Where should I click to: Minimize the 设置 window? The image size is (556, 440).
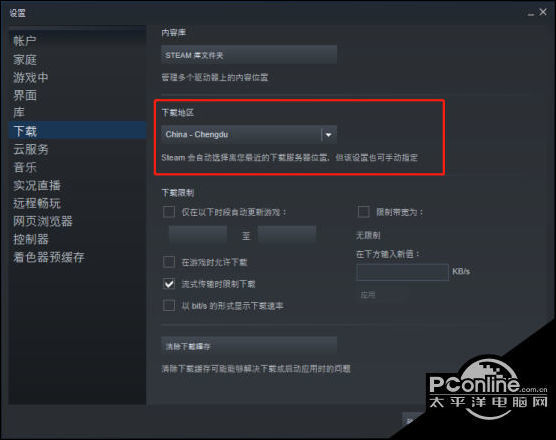[x=531, y=13]
